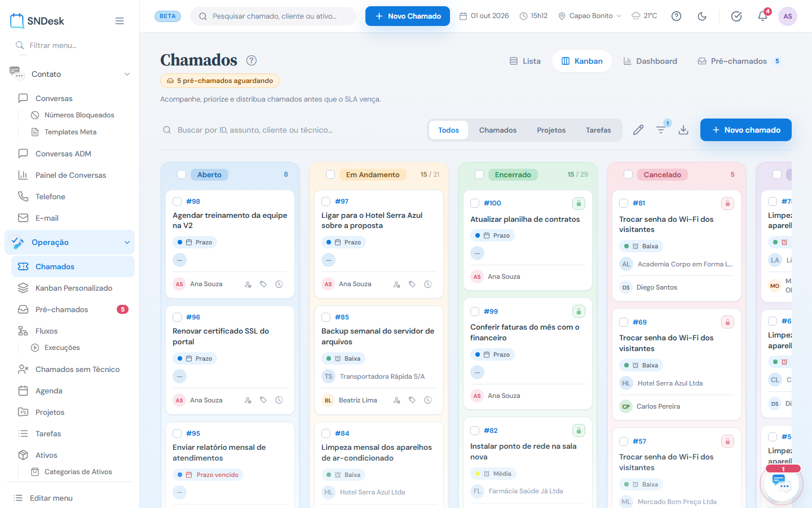Click the lock icon on card #100
812x508 pixels.
tap(579, 203)
